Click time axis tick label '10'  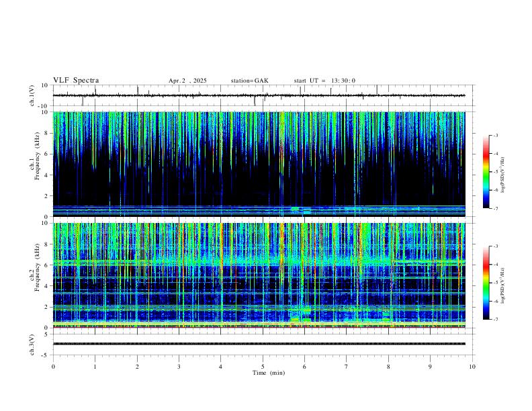472,367
